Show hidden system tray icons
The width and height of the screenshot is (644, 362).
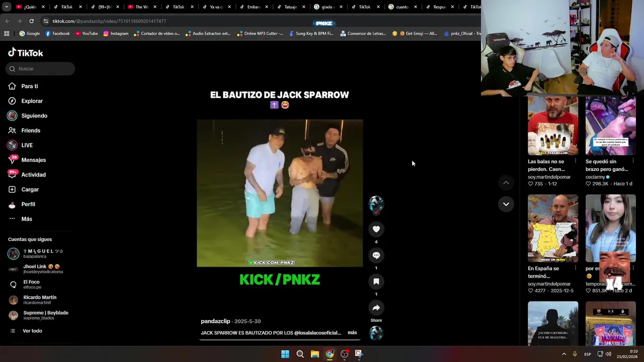(563, 354)
